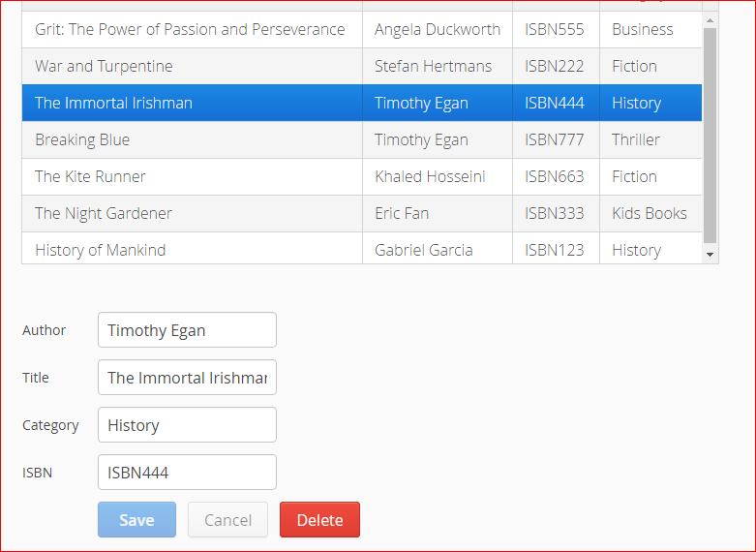Click the 'Author' form label
This screenshot has height=552, width=756.
(x=44, y=330)
